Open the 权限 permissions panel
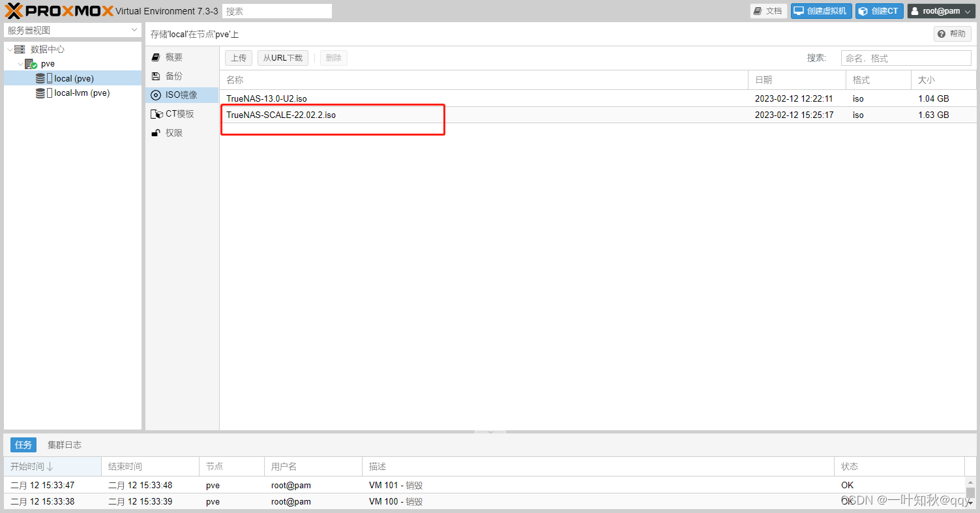 click(x=182, y=133)
